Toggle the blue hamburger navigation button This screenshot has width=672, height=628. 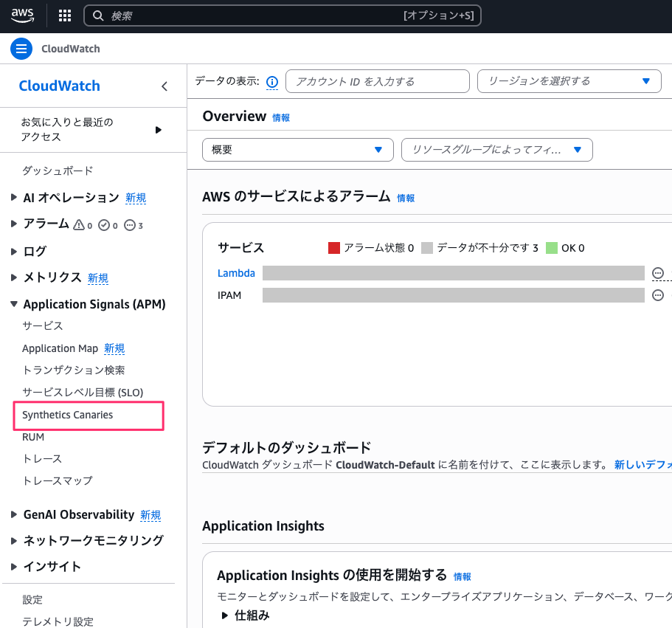[21, 49]
